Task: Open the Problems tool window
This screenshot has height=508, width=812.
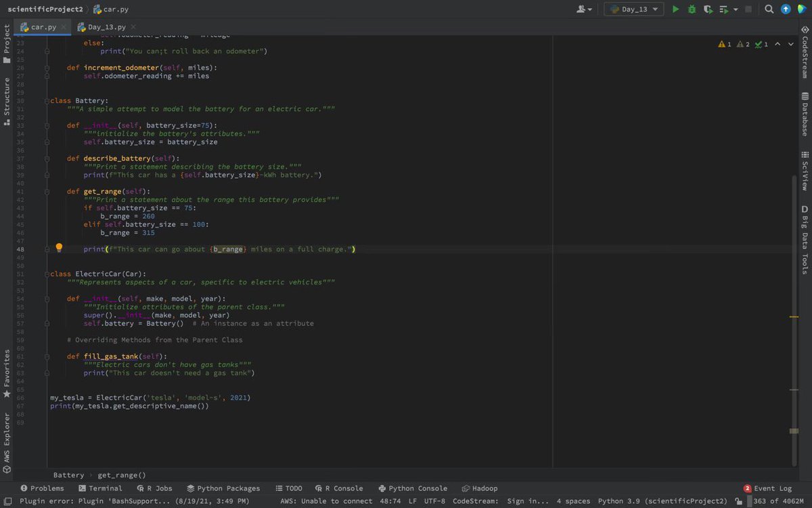Action: pyautogui.click(x=42, y=488)
